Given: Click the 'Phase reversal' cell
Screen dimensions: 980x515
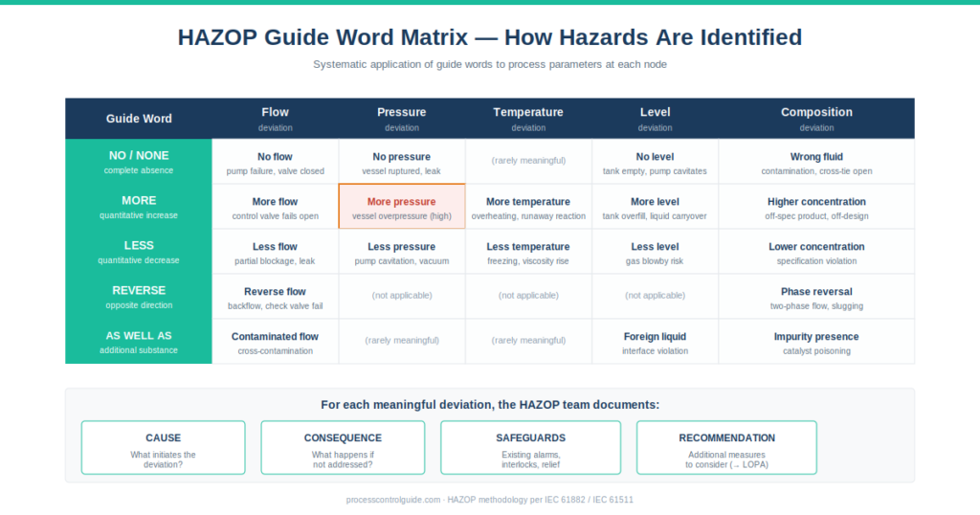Looking at the screenshot, I should 816,296.
